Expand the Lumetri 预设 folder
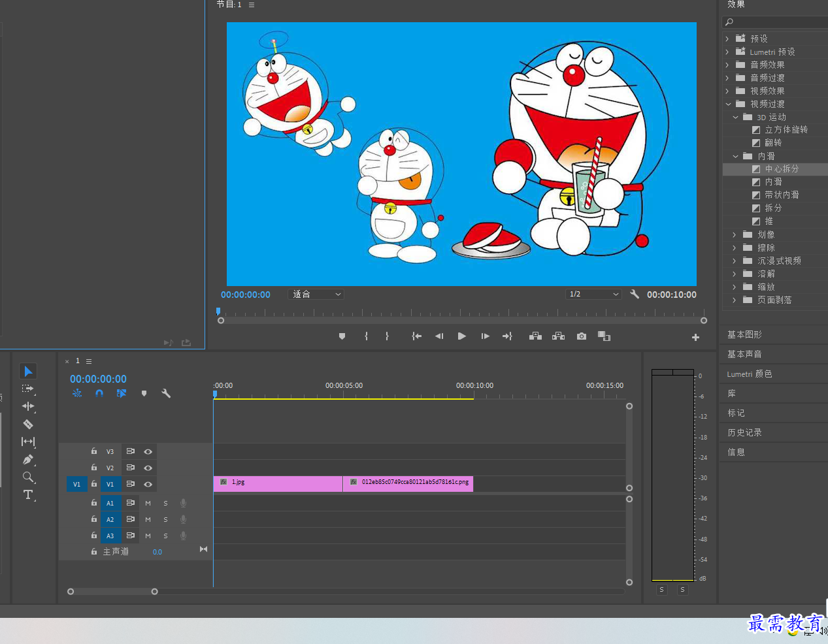 tap(727, 52)
